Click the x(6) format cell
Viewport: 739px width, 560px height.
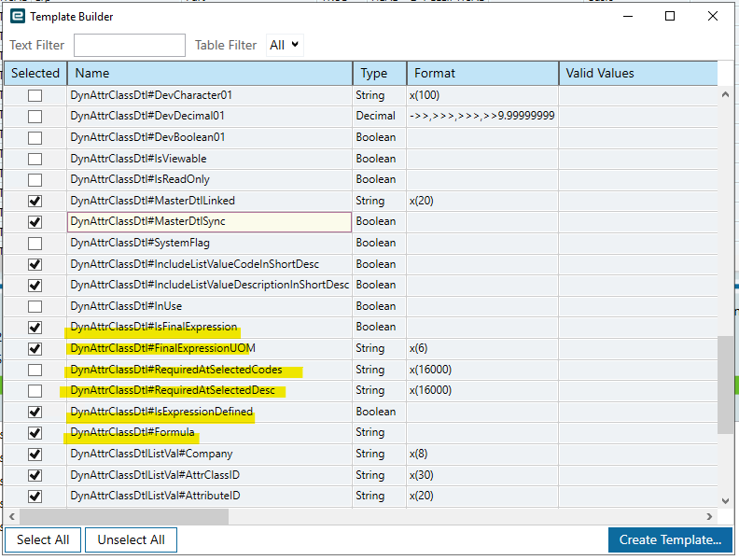pyautogui.click(x=482, y=348)
